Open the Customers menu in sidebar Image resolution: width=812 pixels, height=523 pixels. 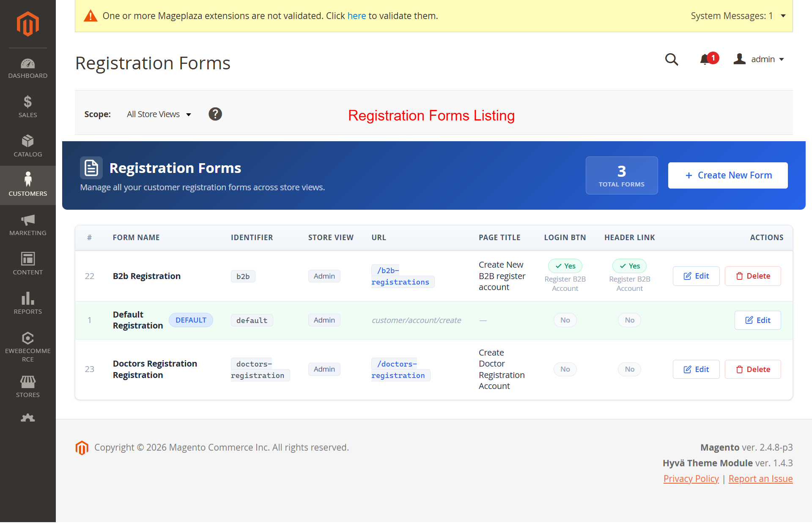pyautogui.click(x=27, y=185)
